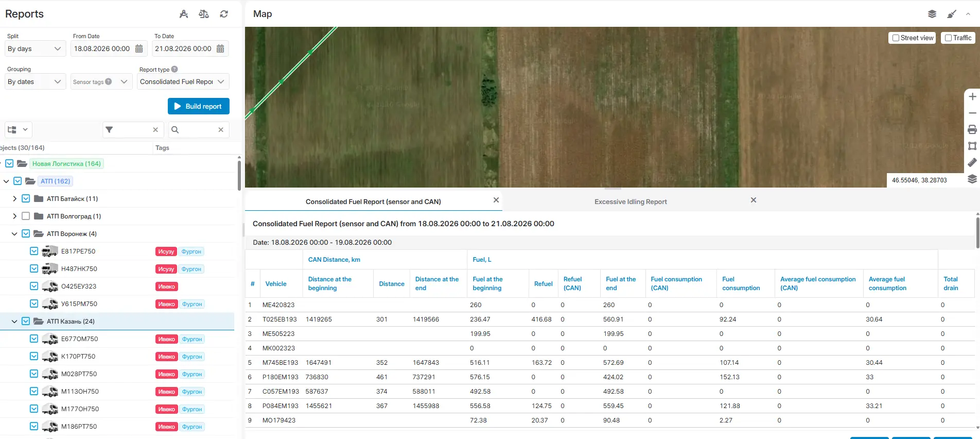980x439 pixels.
Task: Expand the АТП Батайск tree group
Action: [14, 198]
